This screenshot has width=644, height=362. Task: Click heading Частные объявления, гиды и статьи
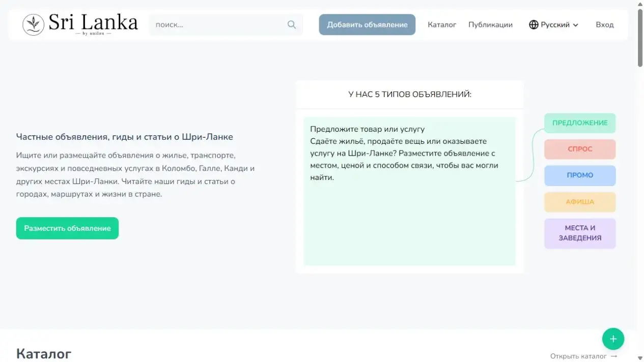[125, 137]
